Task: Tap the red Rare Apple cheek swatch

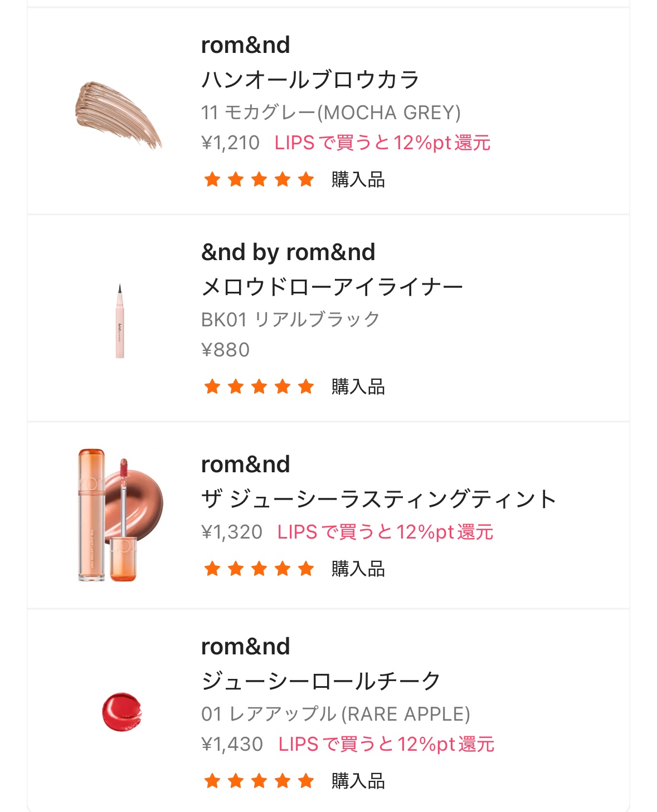Action: [121, 711]
